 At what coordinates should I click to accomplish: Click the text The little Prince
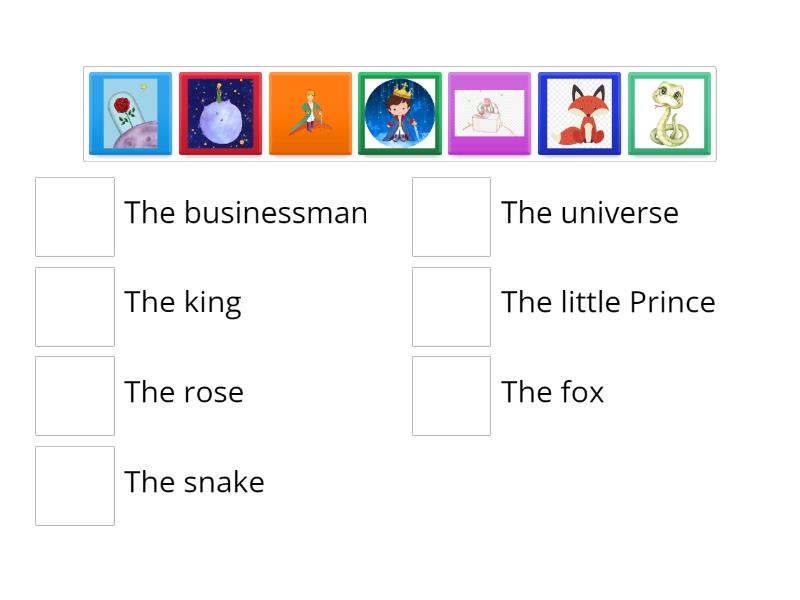[609, 302]
